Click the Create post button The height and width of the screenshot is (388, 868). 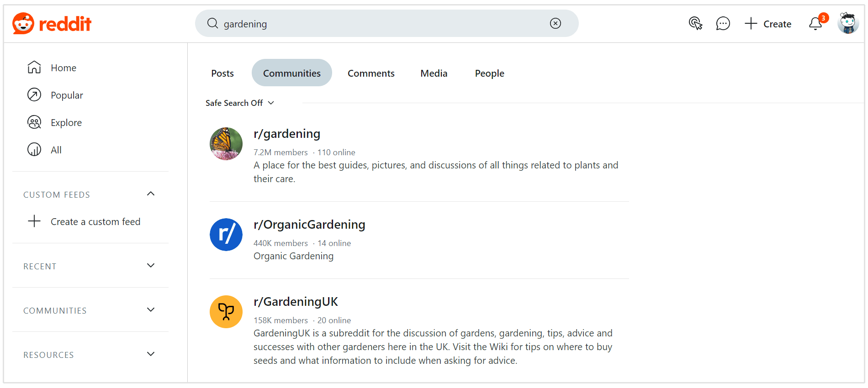pos(768,24)
